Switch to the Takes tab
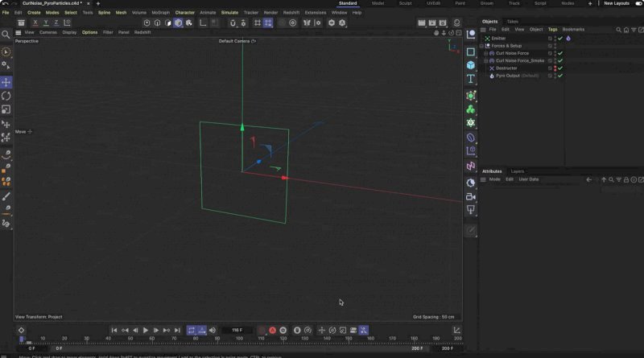The image size is (644, 358). point(512,22)
